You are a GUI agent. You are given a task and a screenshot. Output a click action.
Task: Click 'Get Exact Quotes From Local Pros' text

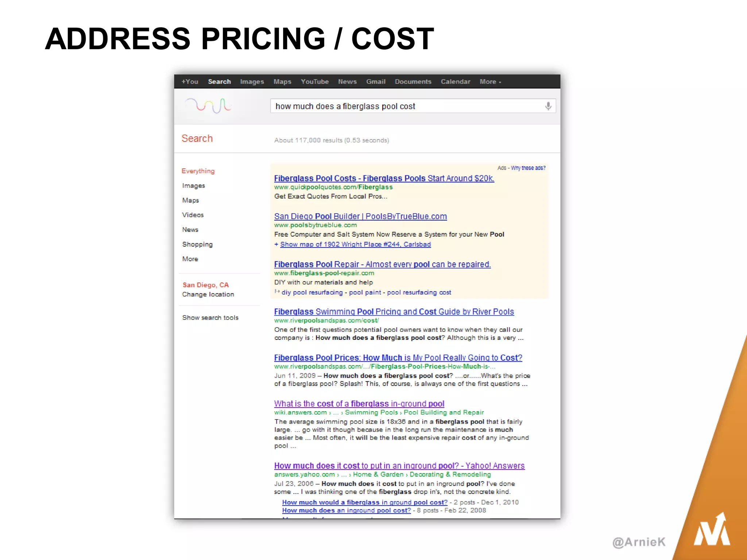pos(330,196)
